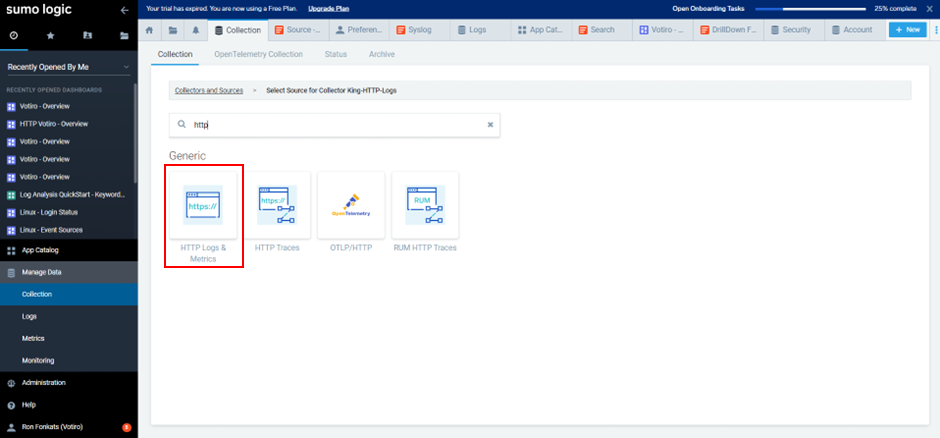The width and height of the screenshot is (940, 438).
Task: Clear the search field with the X
Action: [x=490, y=125]
